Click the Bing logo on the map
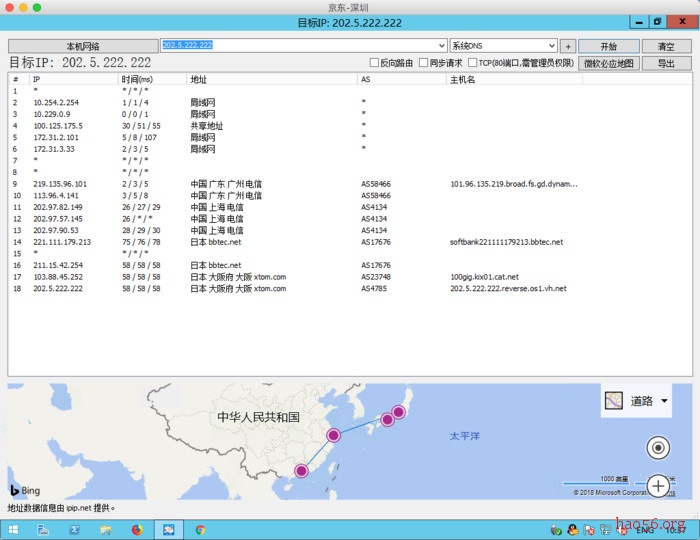 (25, 490)
